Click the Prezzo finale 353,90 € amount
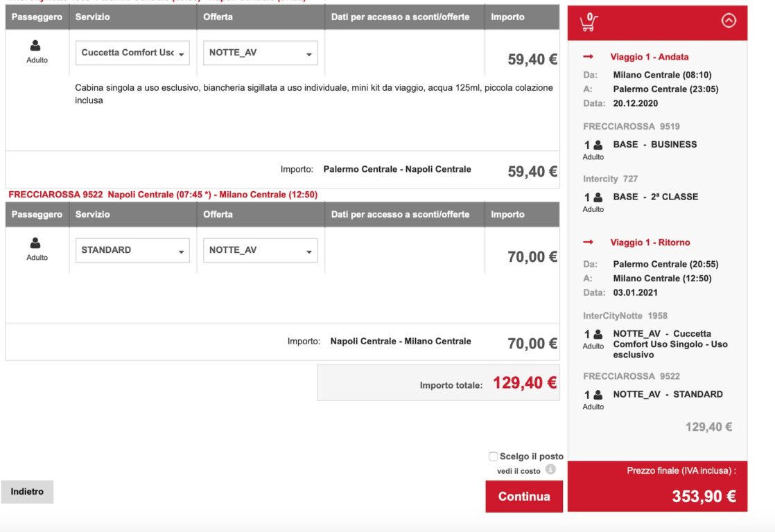Viewport: 775px width, 532px height. point(704,496)
